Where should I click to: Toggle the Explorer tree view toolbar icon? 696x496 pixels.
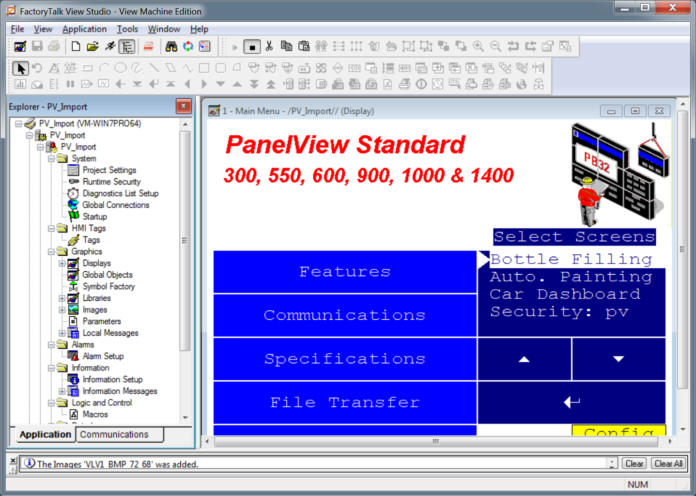127,46
